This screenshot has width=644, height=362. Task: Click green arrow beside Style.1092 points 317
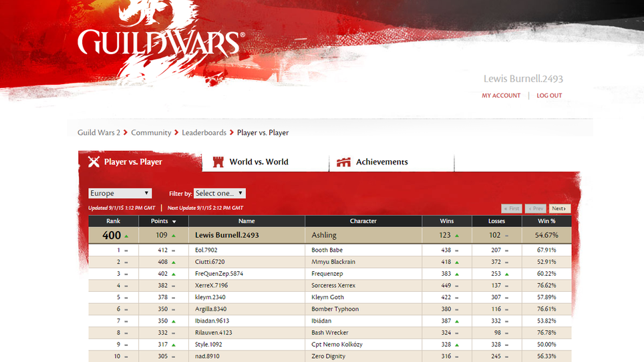click(173, 345)
